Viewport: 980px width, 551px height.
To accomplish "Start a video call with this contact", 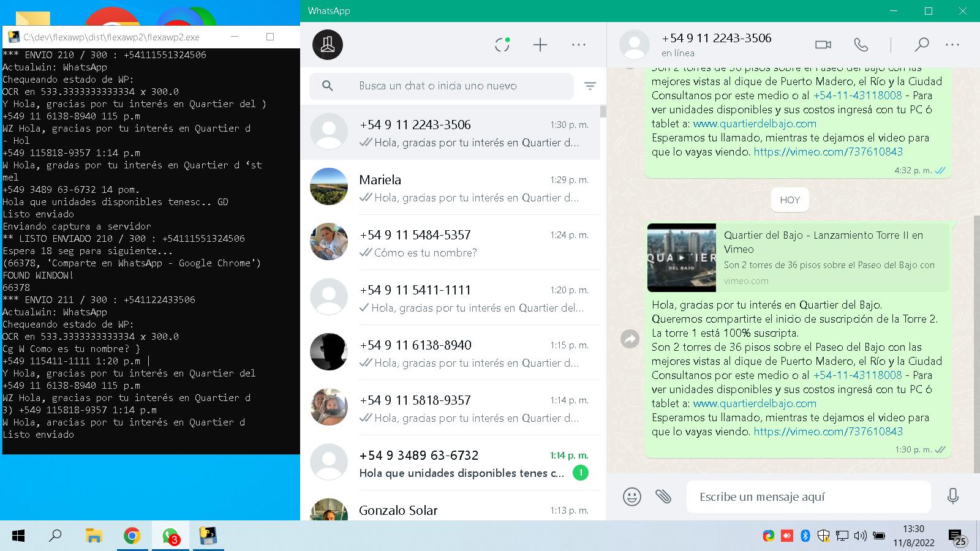I will [x=823, y=45].
